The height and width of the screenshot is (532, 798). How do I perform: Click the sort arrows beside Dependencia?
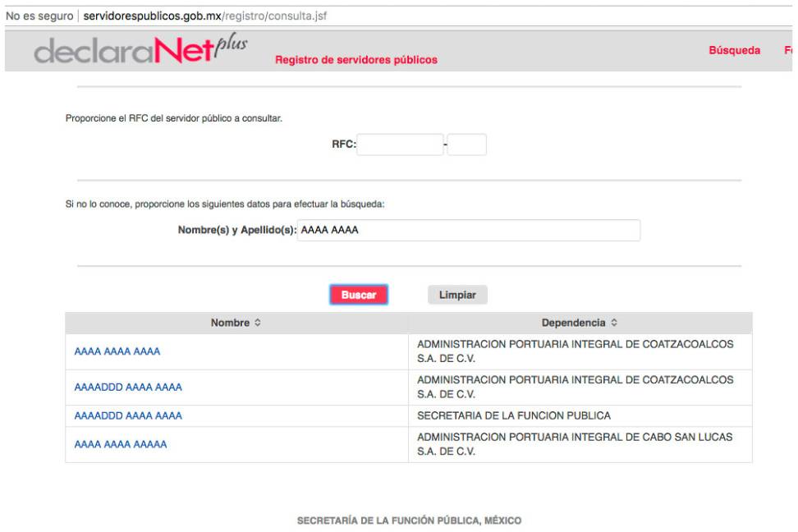613,323
